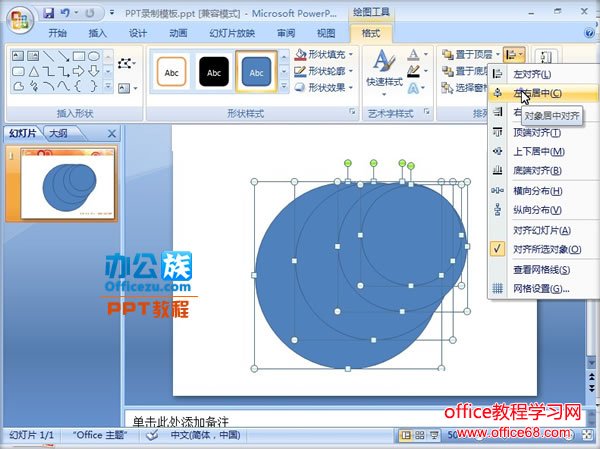Open PowerPoint help question mark
Viewport: 600px width, 449px height.
(589, 33)
